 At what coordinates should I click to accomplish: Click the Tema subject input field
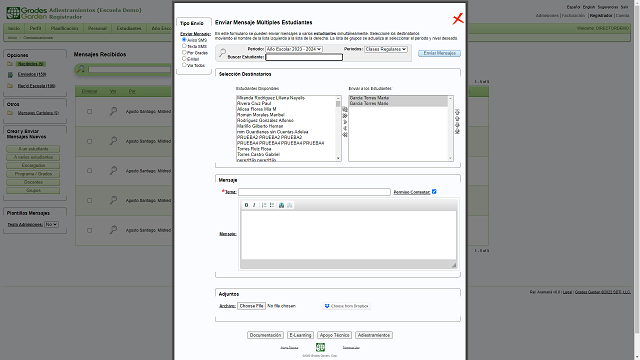[x=314, y=192]
